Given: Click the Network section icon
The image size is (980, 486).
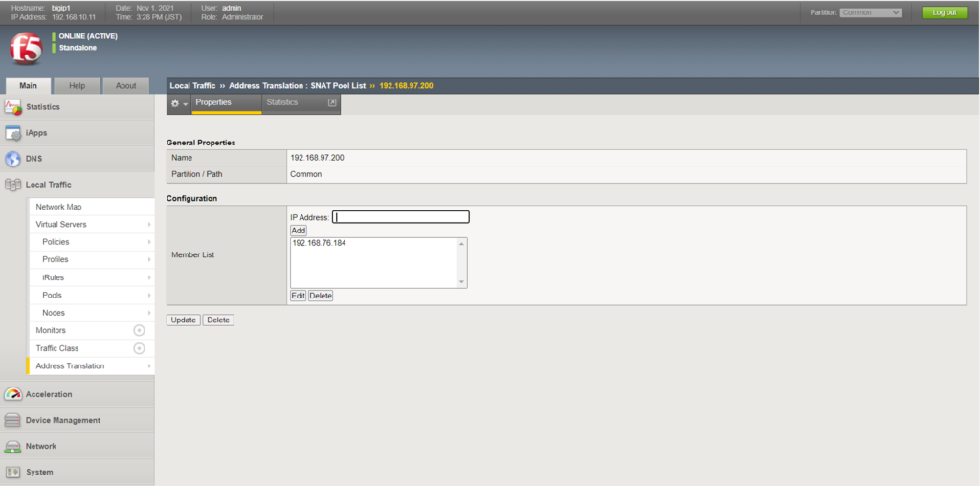Looking at the screenshot, I should click(12, 446).
